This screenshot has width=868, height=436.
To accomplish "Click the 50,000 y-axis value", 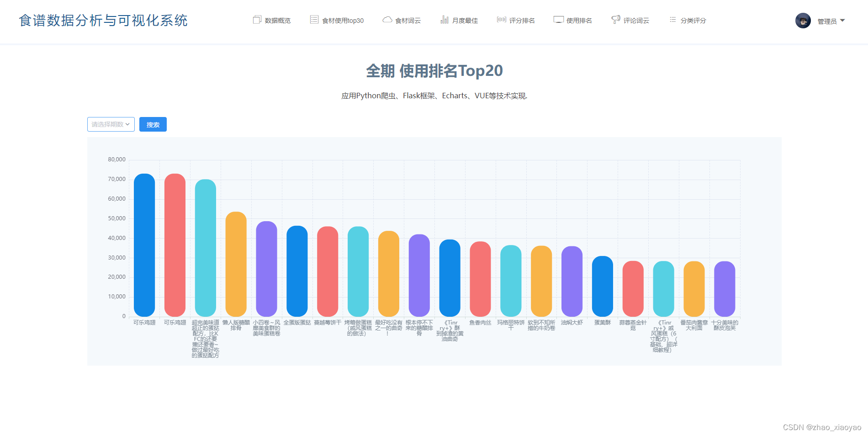I will 116,218.
